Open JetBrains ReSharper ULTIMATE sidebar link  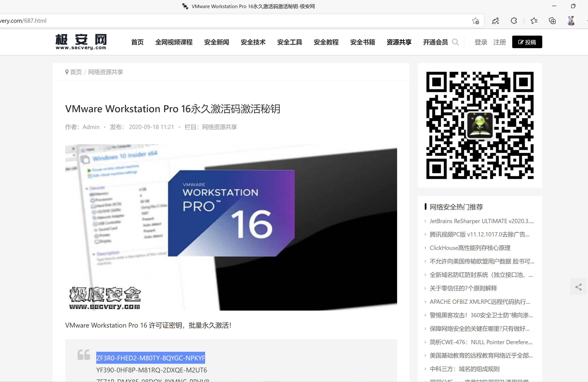click(x=482, y=221)
